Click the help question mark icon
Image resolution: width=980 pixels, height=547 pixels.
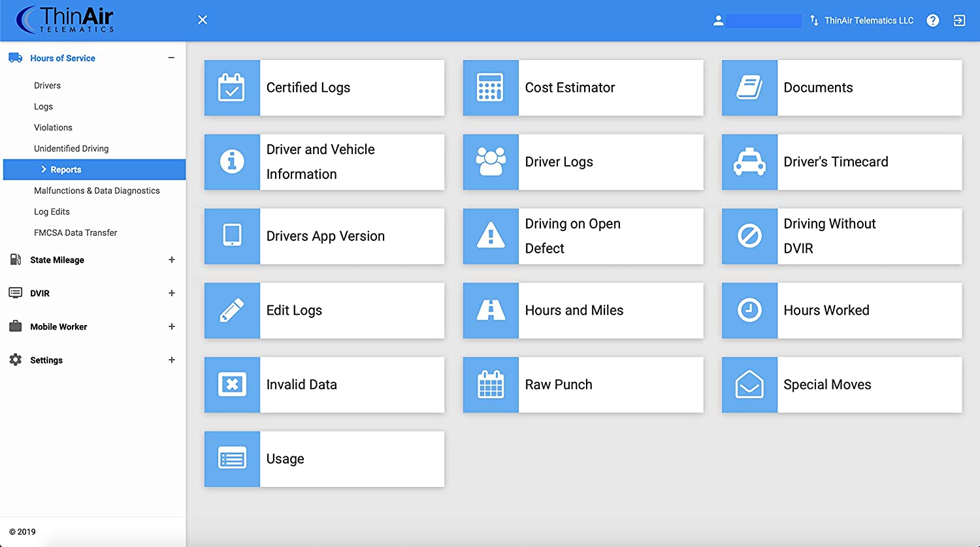[933, 20]
